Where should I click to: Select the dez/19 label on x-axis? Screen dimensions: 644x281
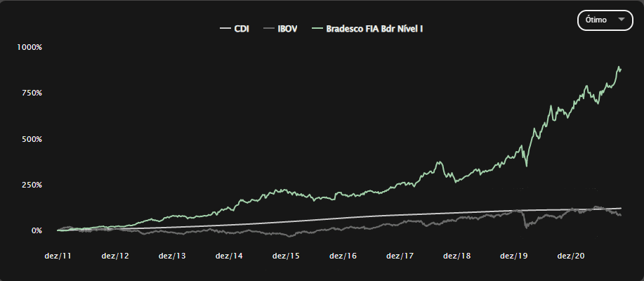(514, 256)
